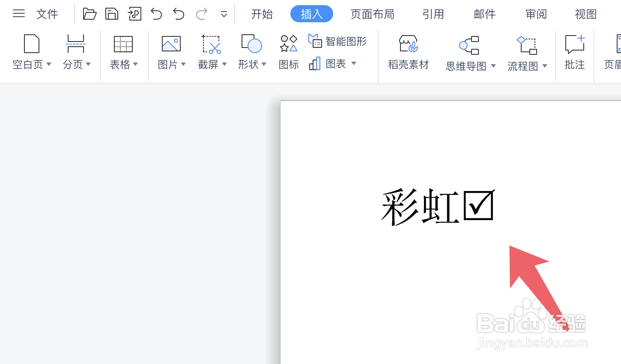Open the 稻壳素材 store icon
The height and width of the screenshot is (364, 621).
pyautogui.click(x=409, y=44)
